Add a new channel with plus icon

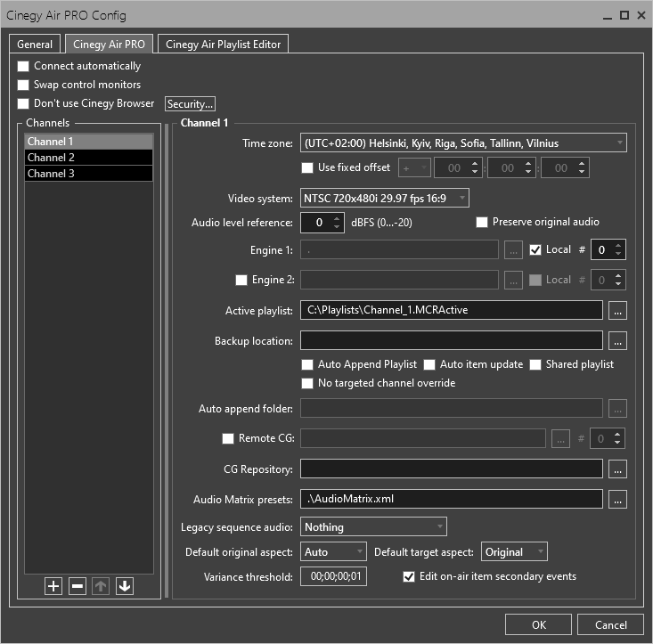tap(53, 586)
